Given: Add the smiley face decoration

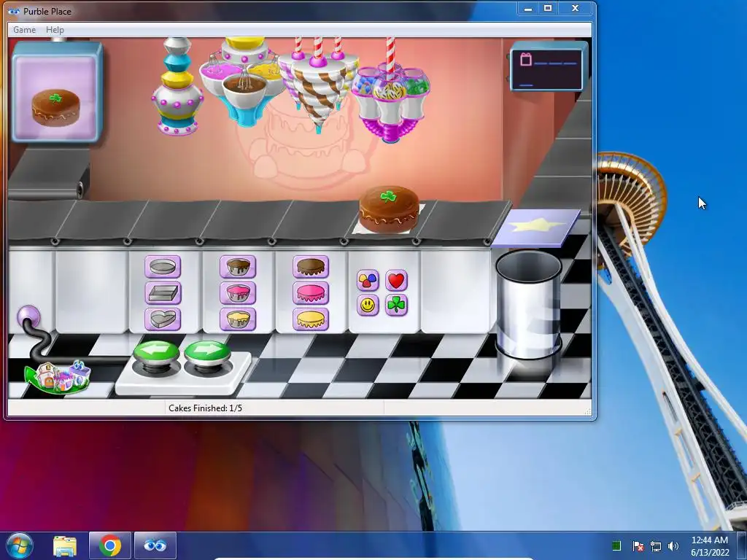Looking at the screenshot, I should 368,306.
